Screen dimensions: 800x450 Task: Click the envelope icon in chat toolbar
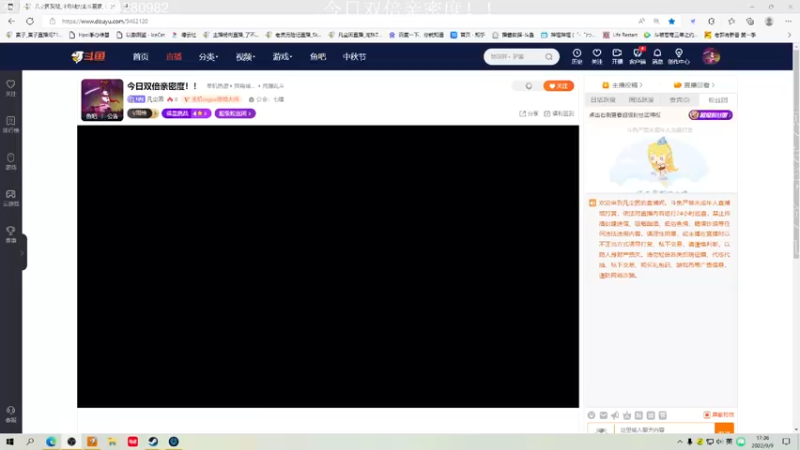(x=604, y=415)
